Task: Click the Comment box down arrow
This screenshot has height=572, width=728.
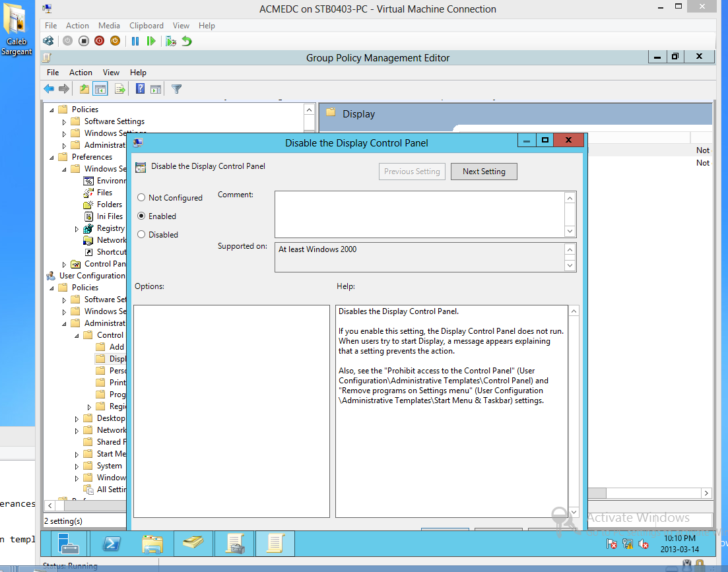Action: 570,231
